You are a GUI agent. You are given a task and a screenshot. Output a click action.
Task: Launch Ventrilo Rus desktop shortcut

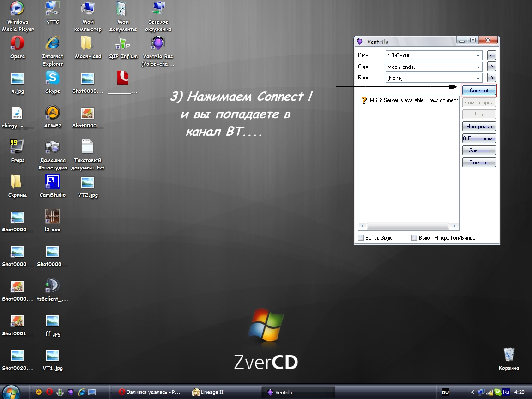point(158,51)
